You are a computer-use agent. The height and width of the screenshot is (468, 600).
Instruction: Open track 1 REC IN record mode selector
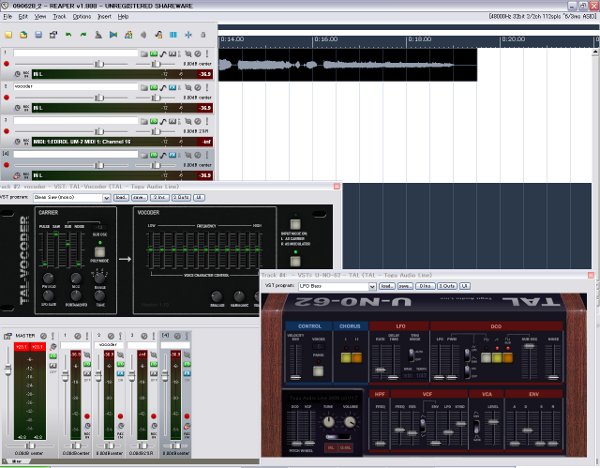pos(26,74)
